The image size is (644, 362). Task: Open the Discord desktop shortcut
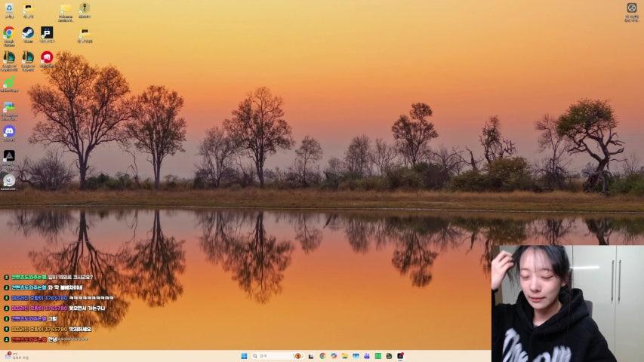9,131
